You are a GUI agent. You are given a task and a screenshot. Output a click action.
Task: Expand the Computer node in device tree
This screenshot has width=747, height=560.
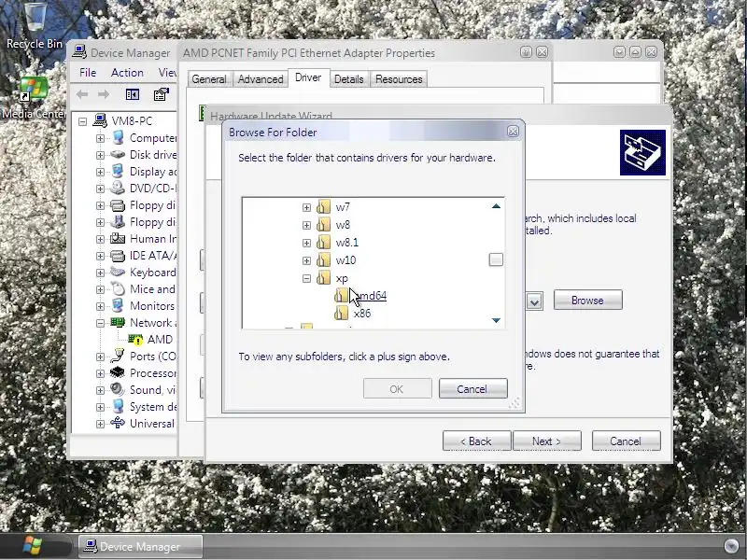click(x=100, y=138)
